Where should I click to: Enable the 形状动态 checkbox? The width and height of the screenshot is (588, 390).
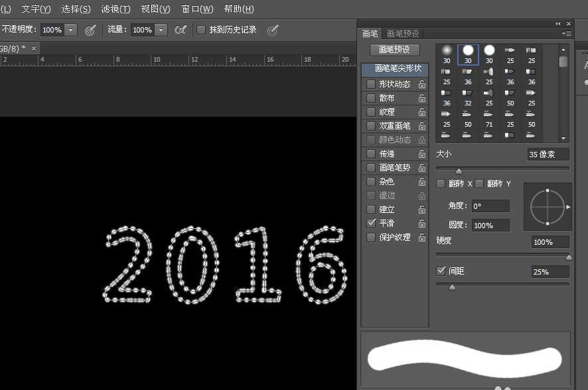(371, 84)
